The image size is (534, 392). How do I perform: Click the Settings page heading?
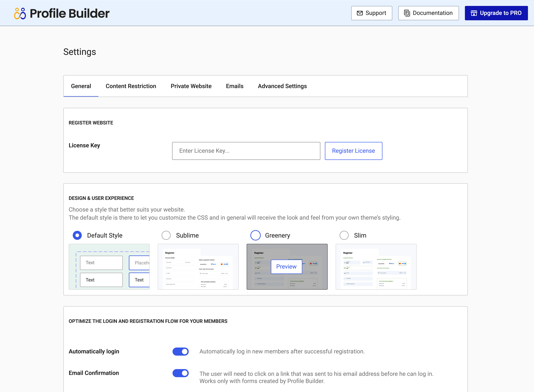click(x=80, y=52)
